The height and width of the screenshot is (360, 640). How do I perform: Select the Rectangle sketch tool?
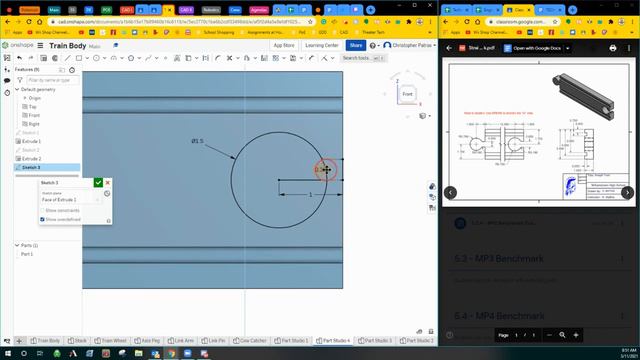(x=79, y=58)
